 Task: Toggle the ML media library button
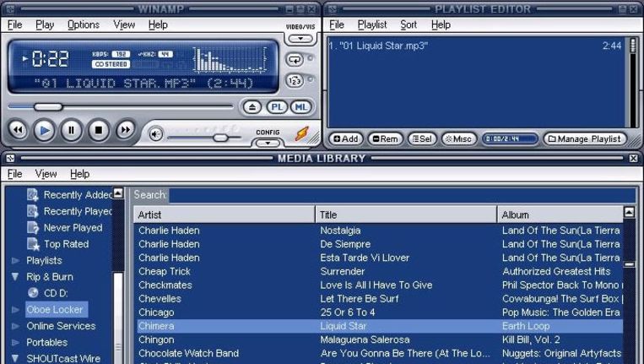click(x=301, y=107)
